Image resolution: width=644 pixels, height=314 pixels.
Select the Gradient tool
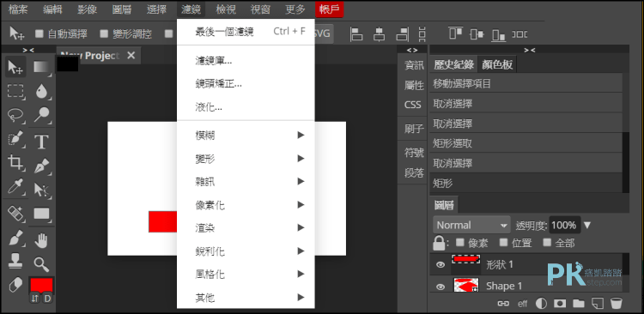coord(41,67)
